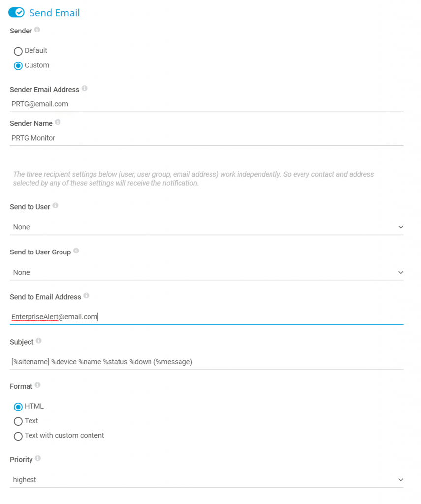Click the info icon next to Sender
This screenshot has height=504, width=421.
coord(37,30)
